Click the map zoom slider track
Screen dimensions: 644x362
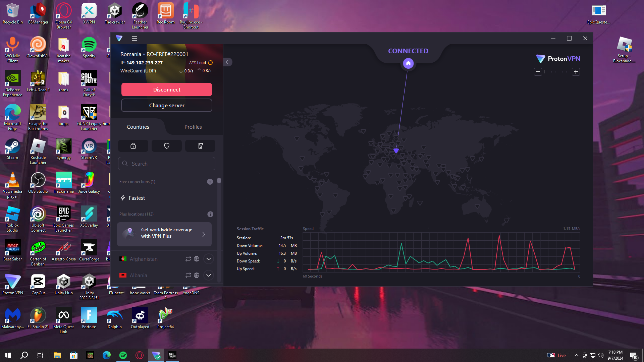click(557, 72)
